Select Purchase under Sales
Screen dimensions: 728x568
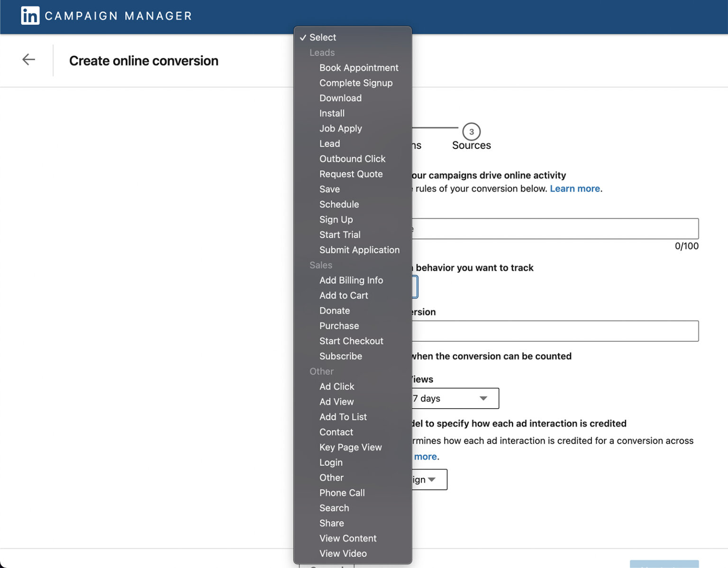(339, 326)
